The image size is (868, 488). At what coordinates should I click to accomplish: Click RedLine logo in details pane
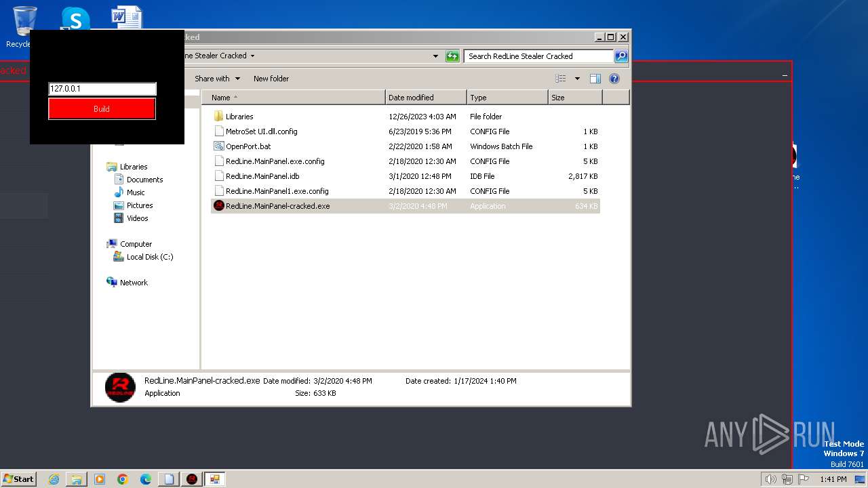(120, 387)
